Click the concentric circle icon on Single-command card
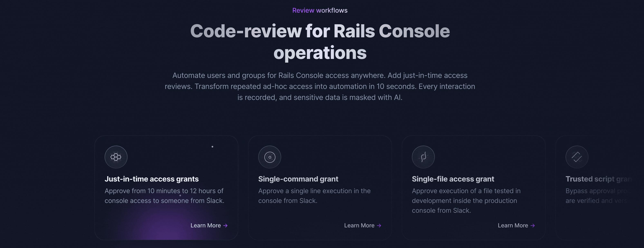The image size is (644, 248). [x=270, y=157]
